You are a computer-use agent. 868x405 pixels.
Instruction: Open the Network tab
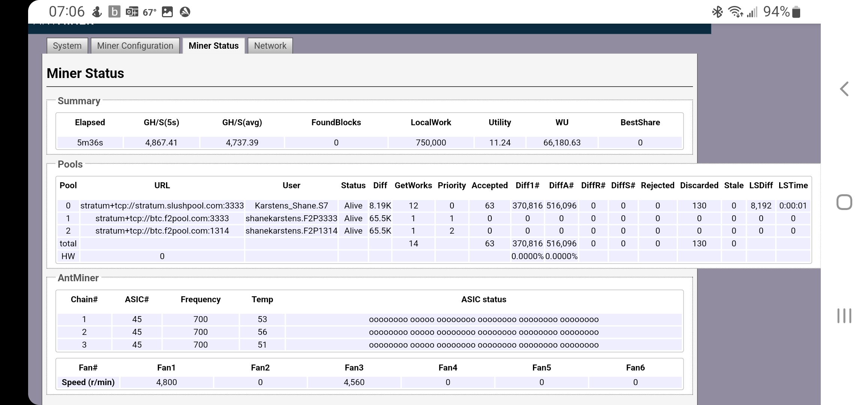[270, 46]
